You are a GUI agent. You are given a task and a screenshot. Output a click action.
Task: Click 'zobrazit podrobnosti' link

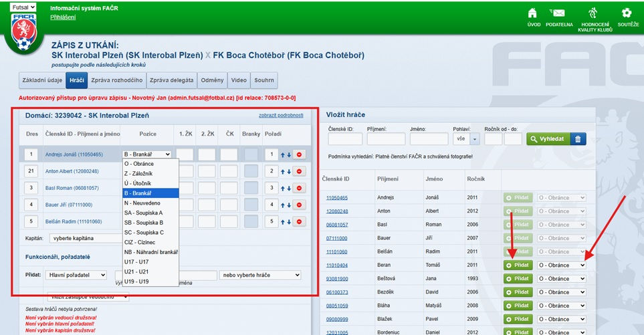[x=281, y=116]
